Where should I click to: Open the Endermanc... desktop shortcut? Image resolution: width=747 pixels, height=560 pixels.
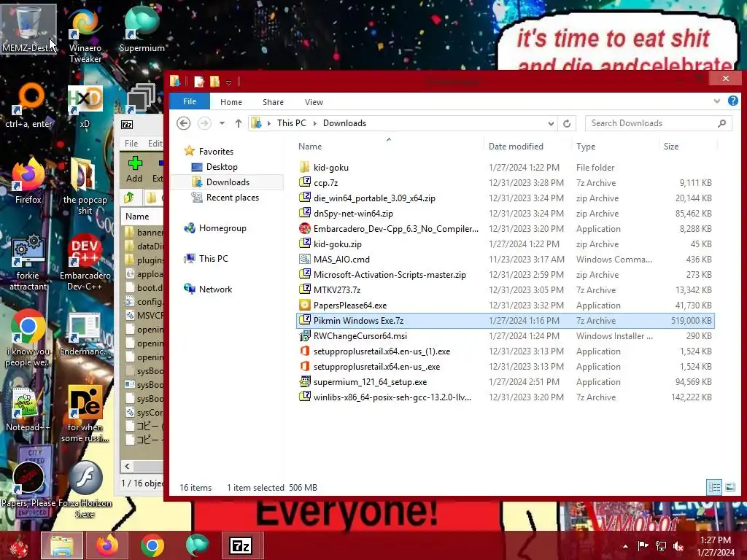tap(85, 333)
